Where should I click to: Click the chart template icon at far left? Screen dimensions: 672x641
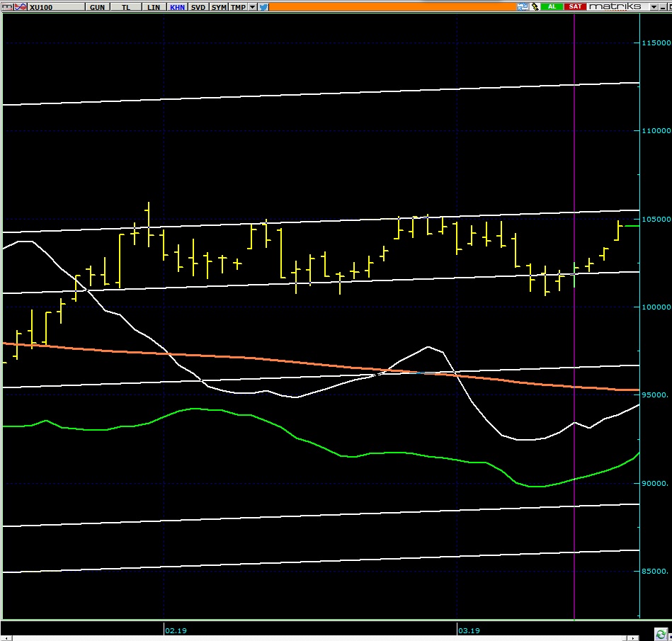point(7,7)
